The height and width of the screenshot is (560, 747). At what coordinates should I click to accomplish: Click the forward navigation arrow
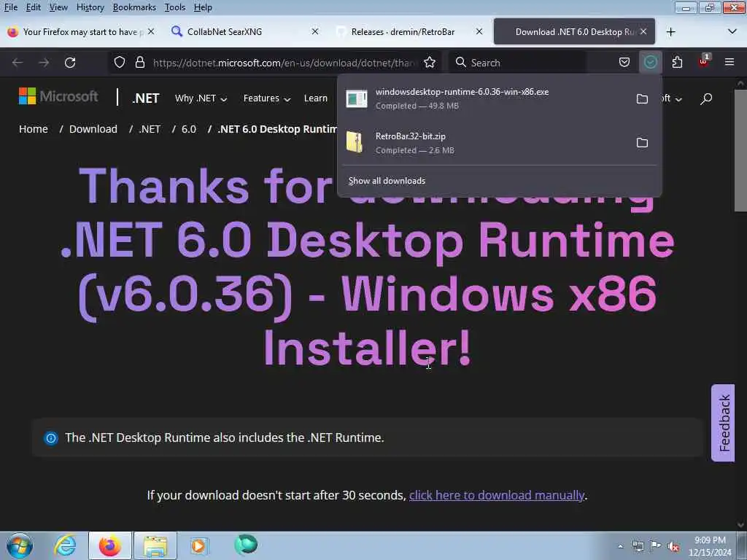coord(44,63)
